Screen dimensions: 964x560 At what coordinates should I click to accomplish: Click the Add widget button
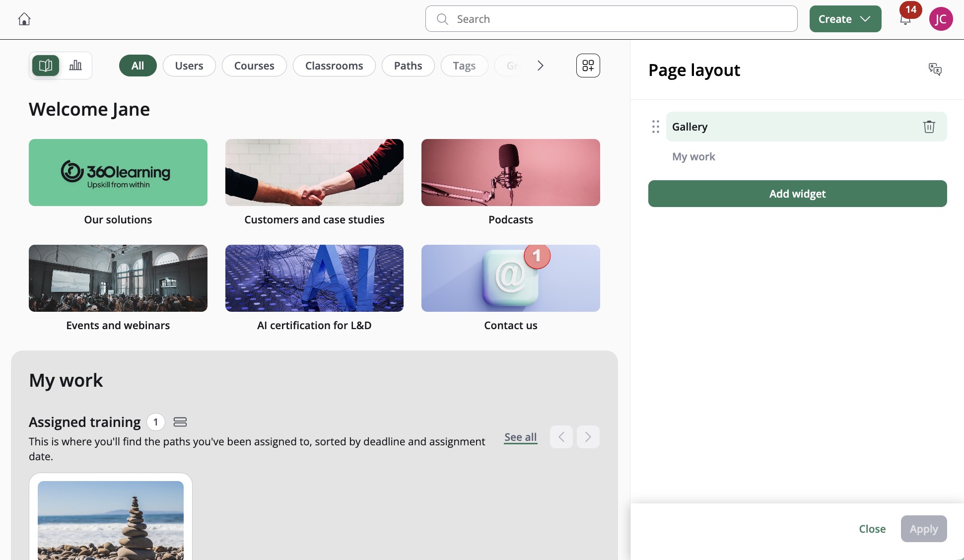(x=798, y=194)
